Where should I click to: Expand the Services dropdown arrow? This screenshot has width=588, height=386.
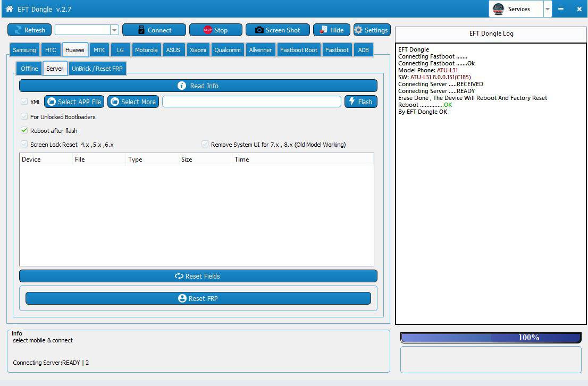pyautogui.click(x=548, y=9)
